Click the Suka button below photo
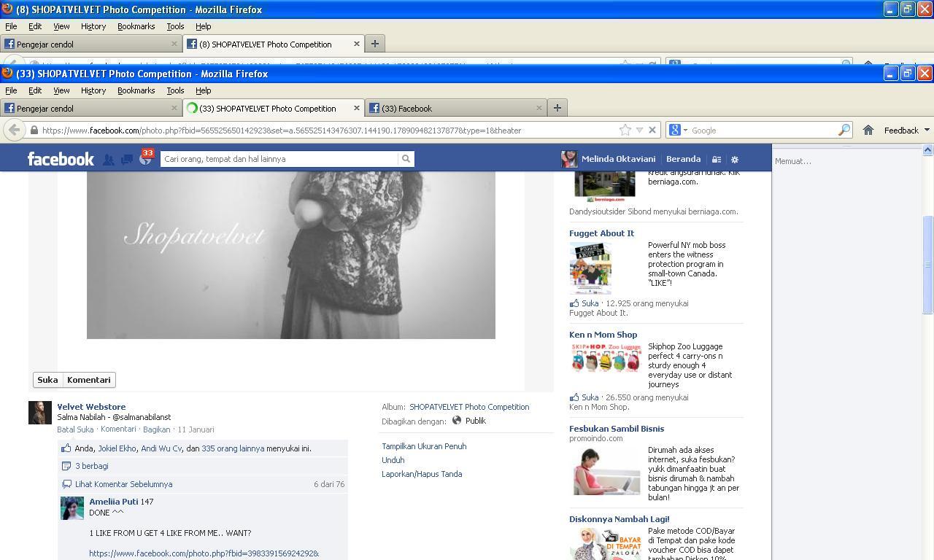This screenshot has height=560, width=934. pyautogui.click(x=47, y=380)
